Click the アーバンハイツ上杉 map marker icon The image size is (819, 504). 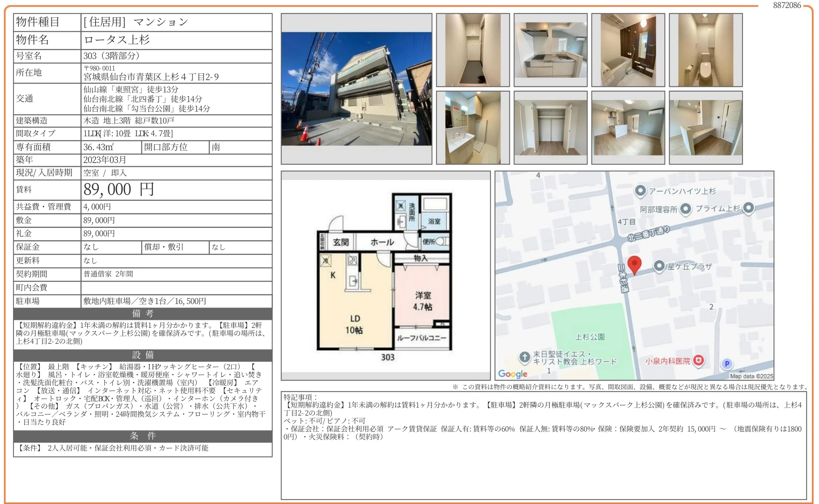(640, 191)
